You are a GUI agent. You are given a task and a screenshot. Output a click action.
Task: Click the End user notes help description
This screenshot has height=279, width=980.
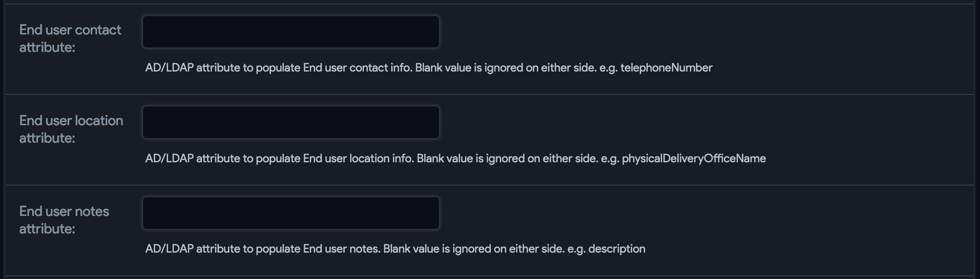click(x=395, y=249)
